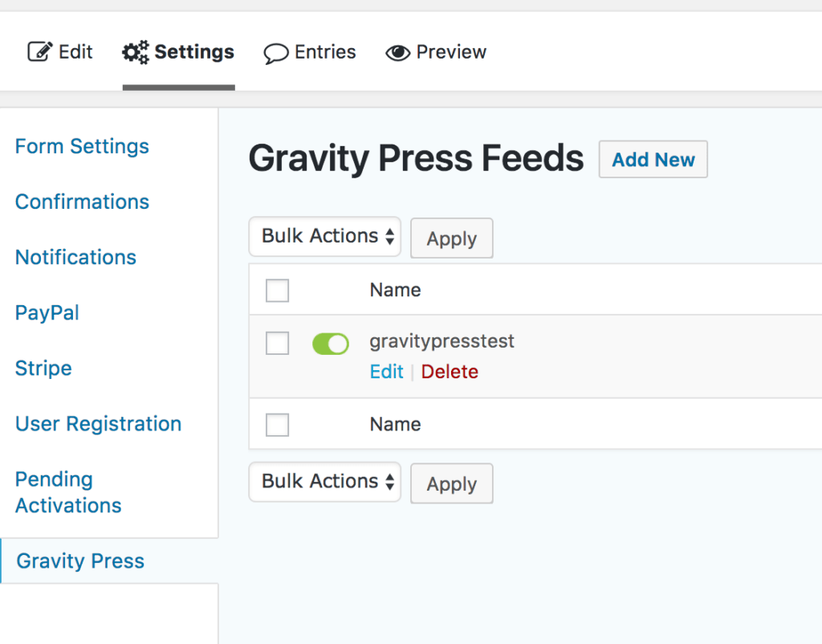The width and height of the screenshot is (822, 644).
Task: Click the gravitypresstest feed name
Action: [x=442, y=341]
